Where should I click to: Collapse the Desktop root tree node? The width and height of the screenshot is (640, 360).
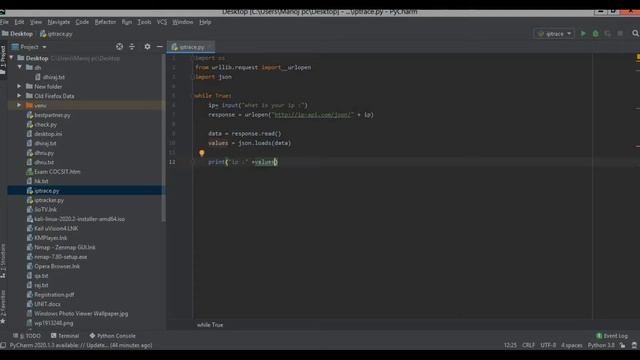click(x=12, y=58)
